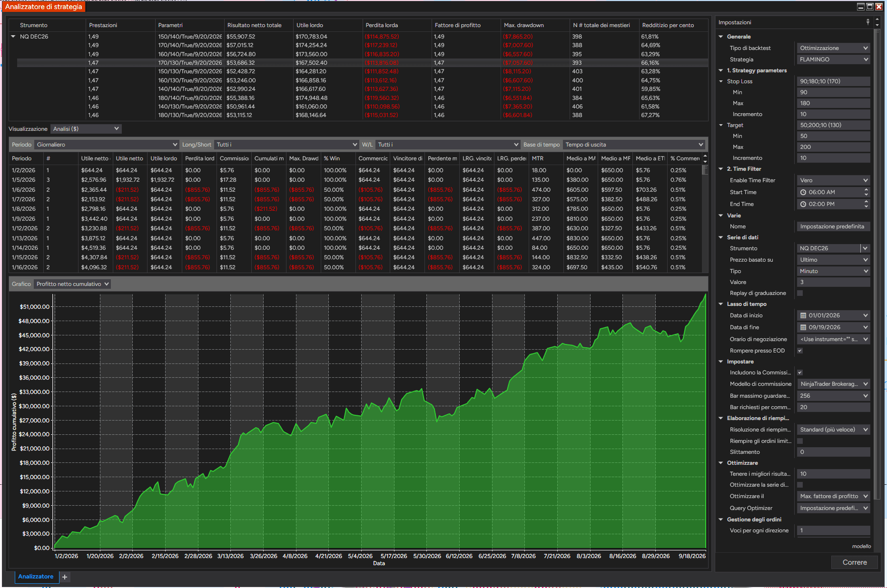The height and width of the screenshot is (588, 887).
Task: Collapse the Gestione degli ordini section
Action: (721, 519)
